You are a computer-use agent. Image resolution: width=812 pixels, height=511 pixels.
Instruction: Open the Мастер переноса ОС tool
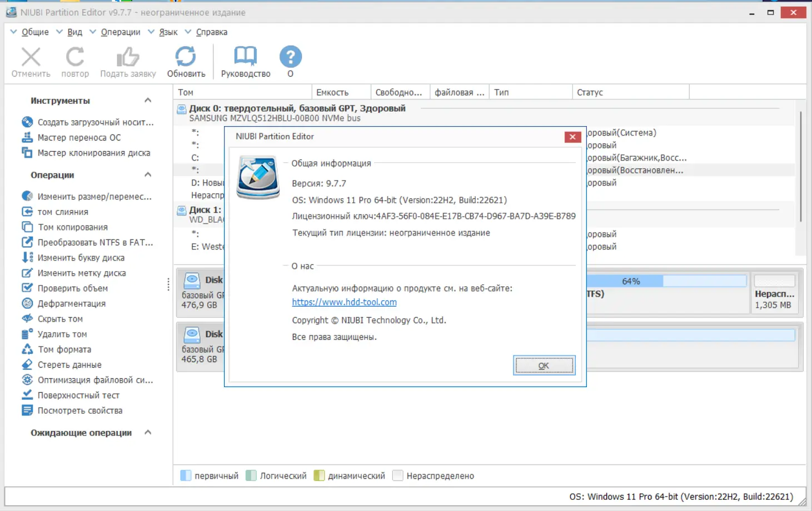78,137
